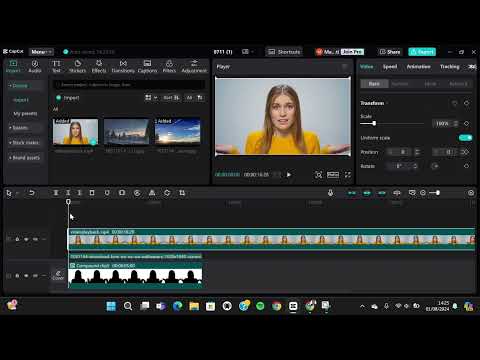The width and height of the screenshot is (480, 360).
Task: Open the layout dropdown in the title bar
Action: click(x=247, y=52)
